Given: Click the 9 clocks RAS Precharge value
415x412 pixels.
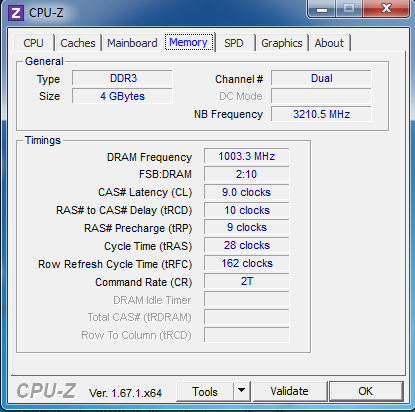Looking at the screenshot, I should (247, 227).
